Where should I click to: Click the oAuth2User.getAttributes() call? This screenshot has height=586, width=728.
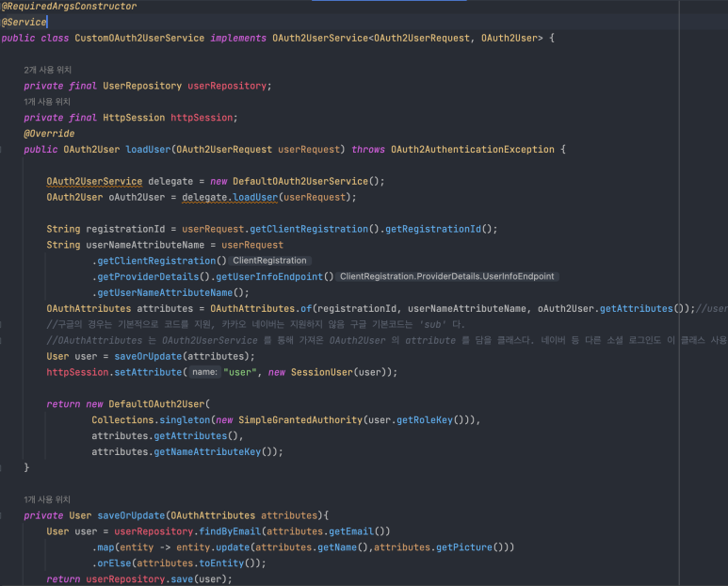610,308
